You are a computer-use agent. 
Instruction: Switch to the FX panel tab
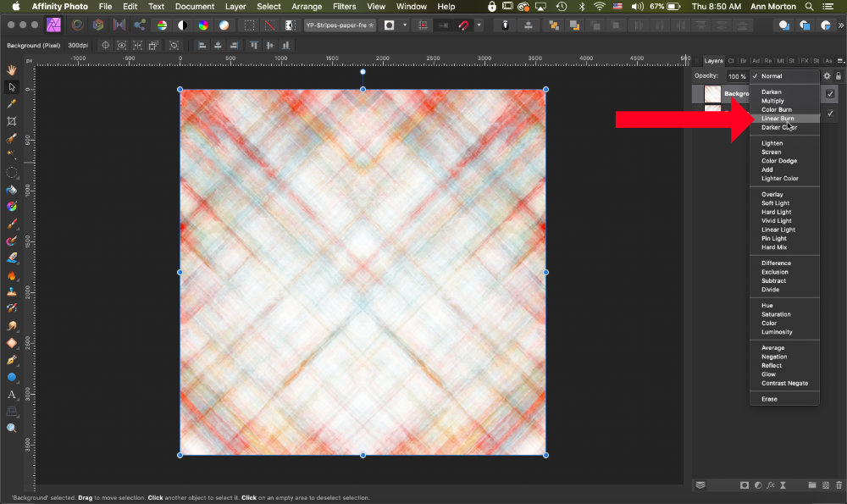[803, 61]
